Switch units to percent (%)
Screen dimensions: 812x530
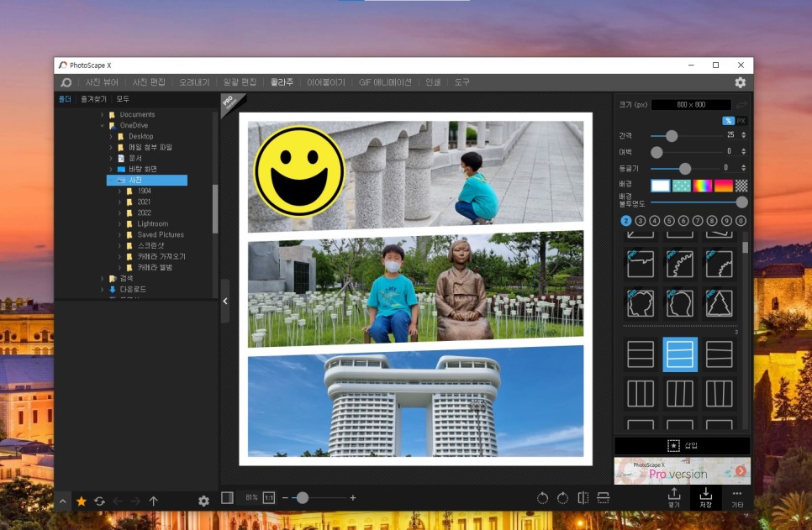[728, 121]
